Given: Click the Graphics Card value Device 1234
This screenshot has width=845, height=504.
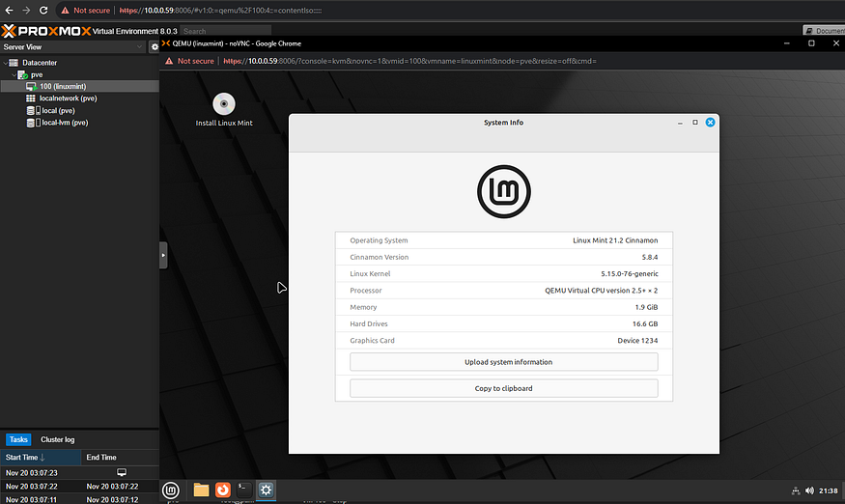Looking at the screenshot, I should tap(637, 341).
